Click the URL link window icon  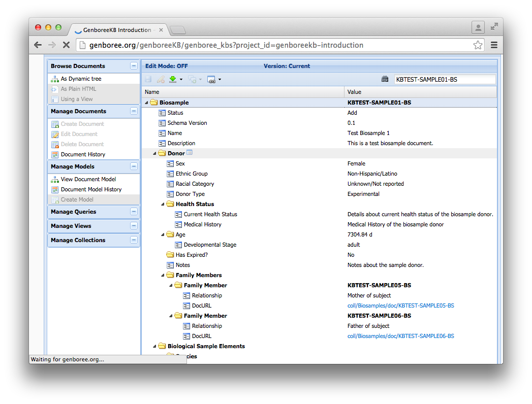(211, 79)
